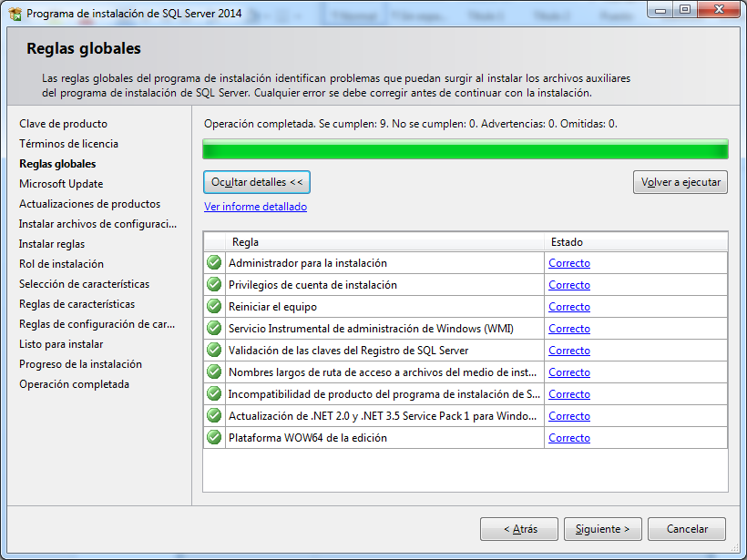Re-run checks with Volver a ejecutar
Viewport: 747px width, 560px height.
point(680,182)
